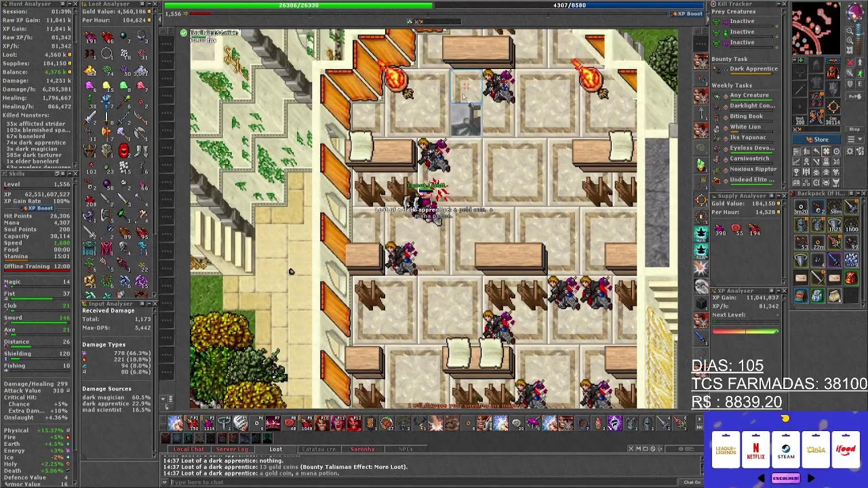Click the ESCOLHER! button
This screenshot has height=488, width=868.
click(x=785, y=478)
